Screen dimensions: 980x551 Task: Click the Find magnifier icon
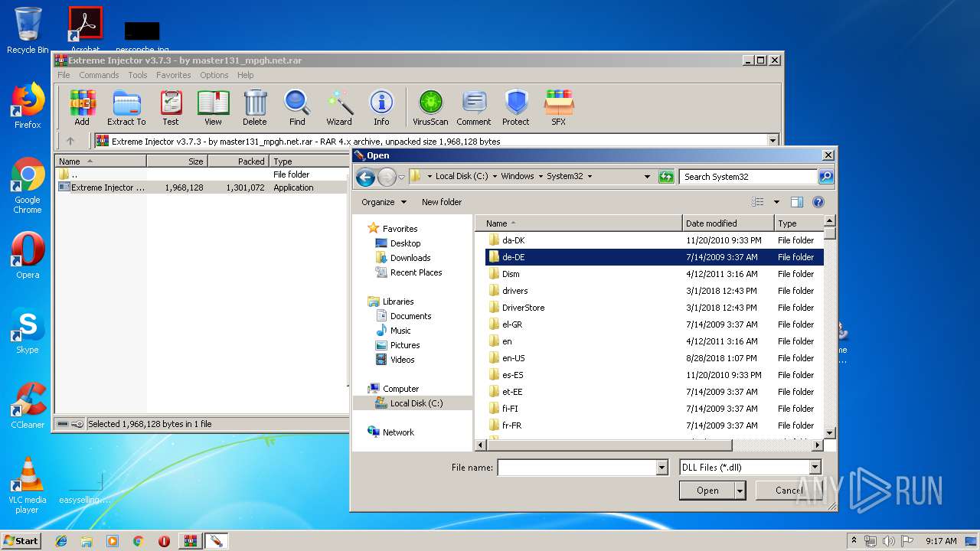point(297,107)
